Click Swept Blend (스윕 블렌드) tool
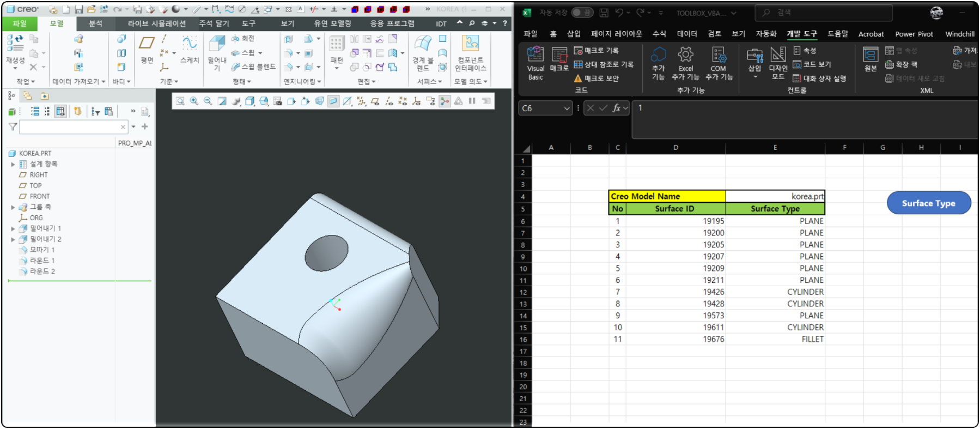980x429 pixels. click(253, 67)
